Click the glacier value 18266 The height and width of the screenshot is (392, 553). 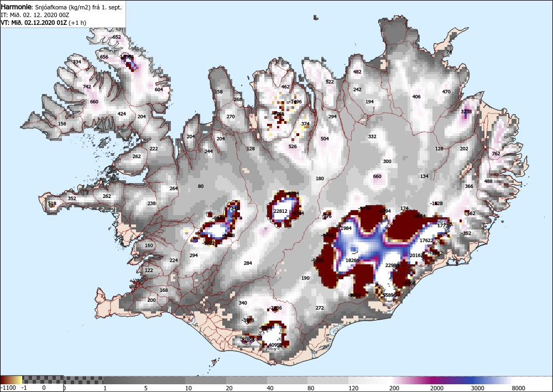[x=352, y=260]
